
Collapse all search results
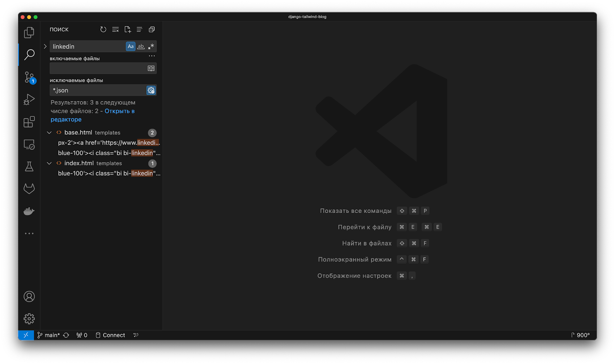point(152,30)
